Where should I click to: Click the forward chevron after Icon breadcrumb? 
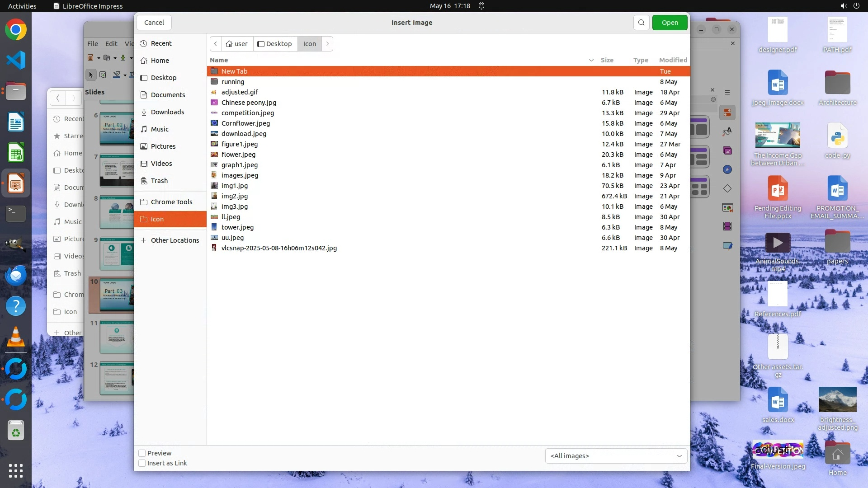click(x=327, y=44)
